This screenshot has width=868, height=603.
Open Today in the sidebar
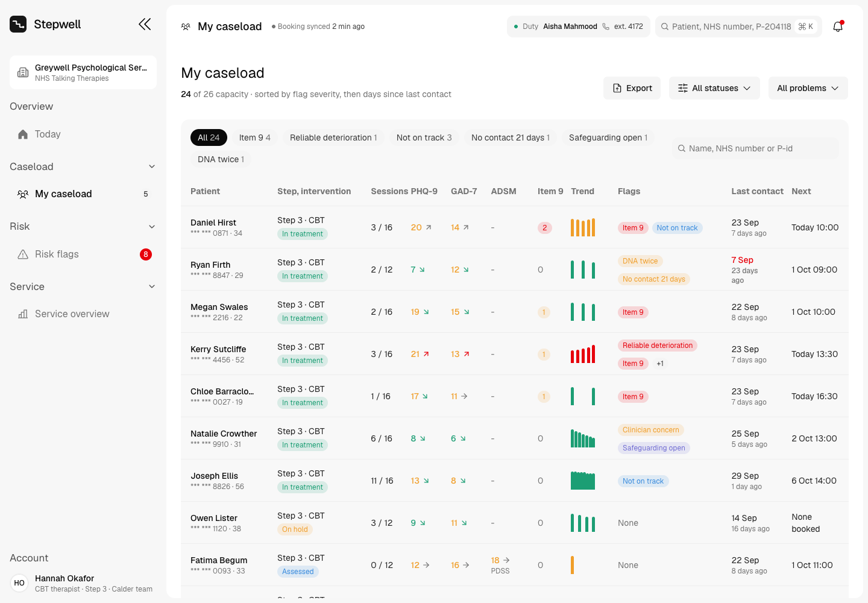coord(83,134)
